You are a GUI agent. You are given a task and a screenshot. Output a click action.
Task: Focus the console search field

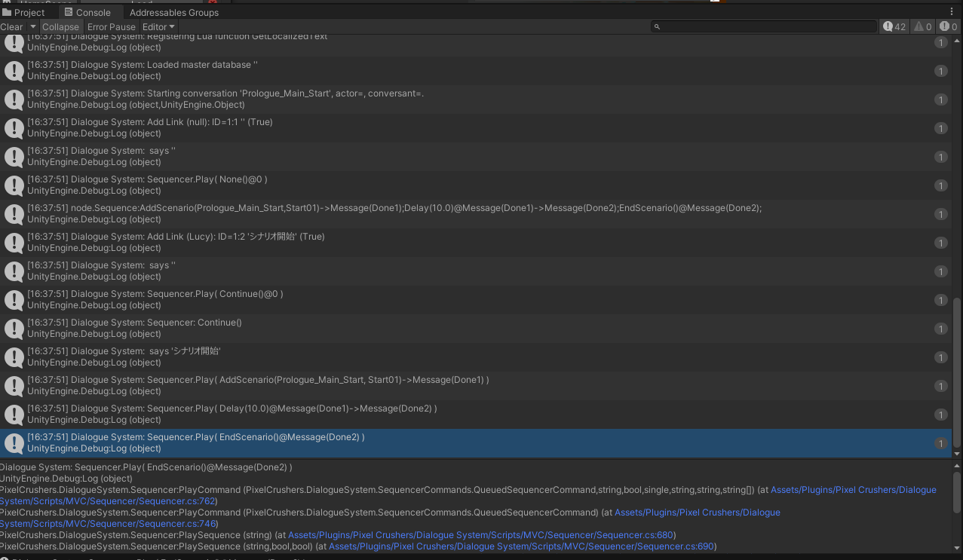point(764,26)
